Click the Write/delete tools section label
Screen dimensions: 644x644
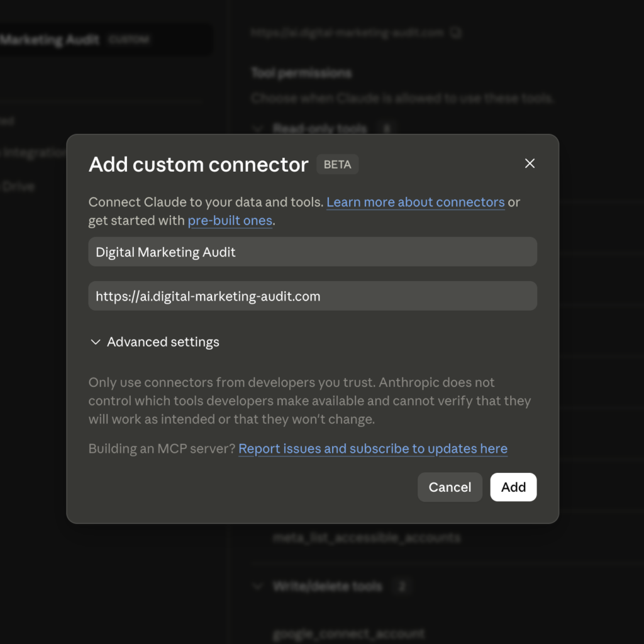pos(327,586)
